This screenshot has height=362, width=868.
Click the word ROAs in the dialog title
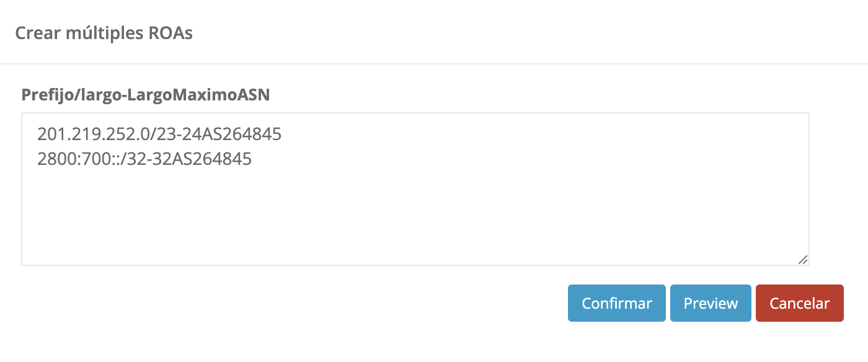[x=170, y=33]
